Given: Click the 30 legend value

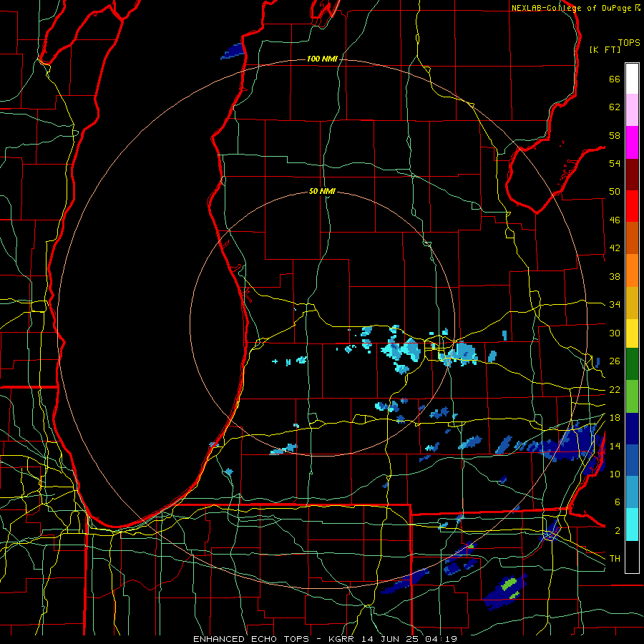Looking at the screenshot, I should [615, 333].
